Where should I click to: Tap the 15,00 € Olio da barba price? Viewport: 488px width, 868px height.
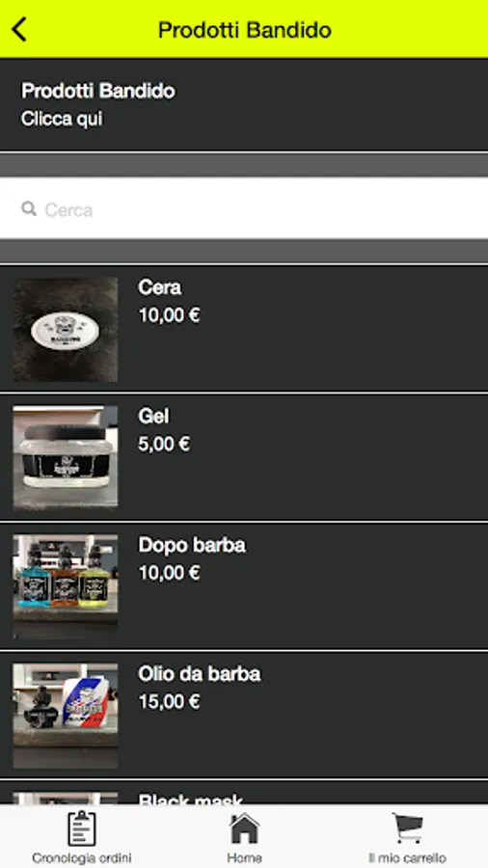click(169, 702)
